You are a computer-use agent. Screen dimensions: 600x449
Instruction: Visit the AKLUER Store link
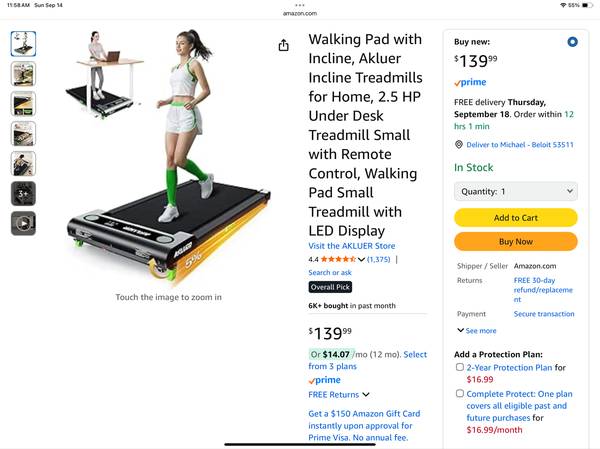pyautogui.click(x=352, y=246)
